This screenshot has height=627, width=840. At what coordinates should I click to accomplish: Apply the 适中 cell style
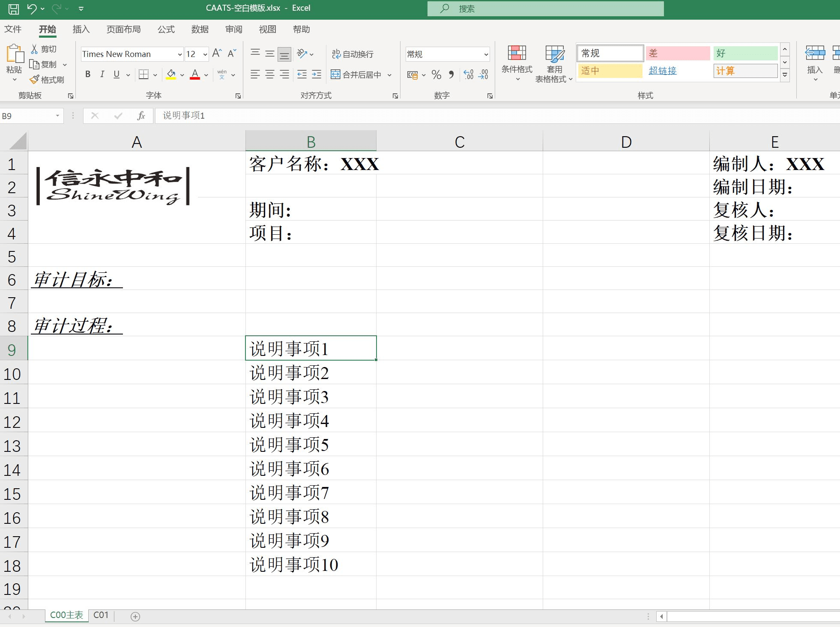[x=610, y=71]
